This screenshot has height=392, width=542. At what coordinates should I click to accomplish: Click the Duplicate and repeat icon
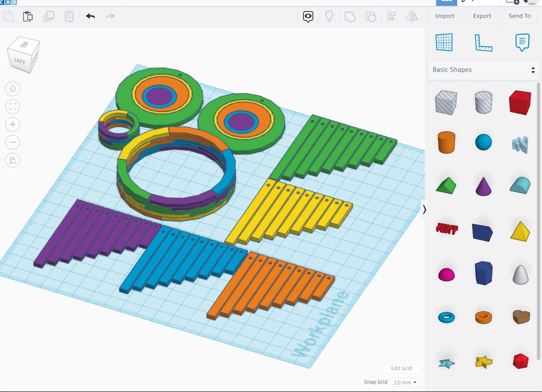coord(49,16)
